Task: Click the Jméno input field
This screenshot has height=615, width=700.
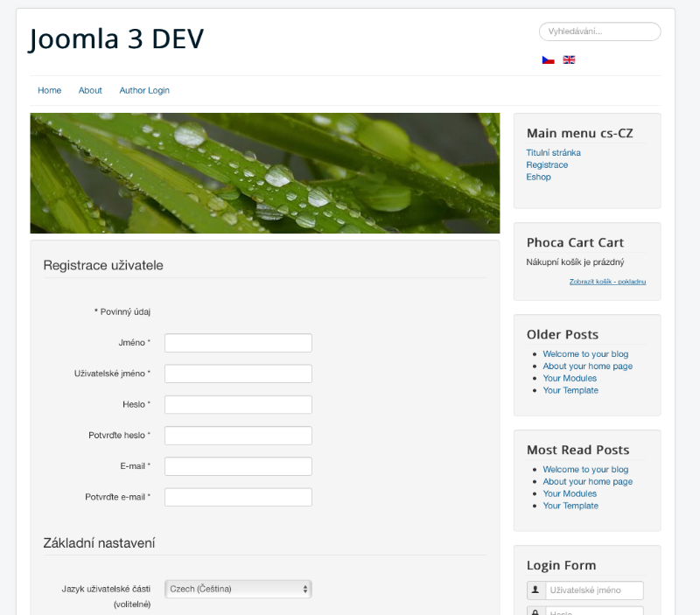Action: [x=238, y=343]
